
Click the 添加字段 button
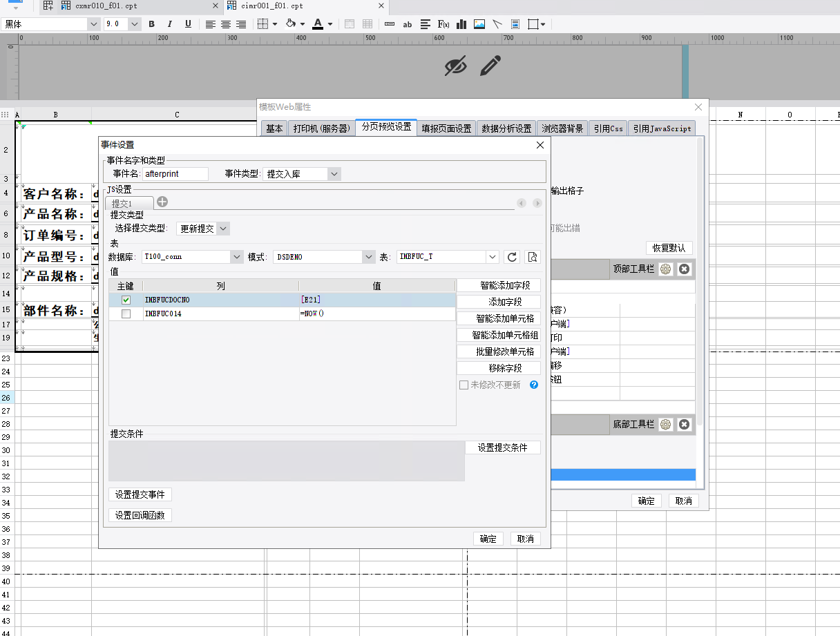tap(499, 302)
